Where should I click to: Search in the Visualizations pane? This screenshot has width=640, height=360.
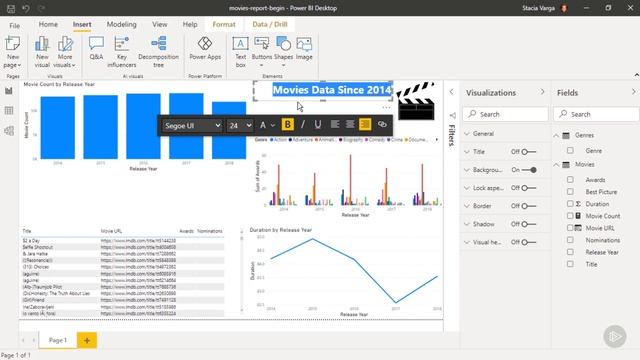coord(505,114)
